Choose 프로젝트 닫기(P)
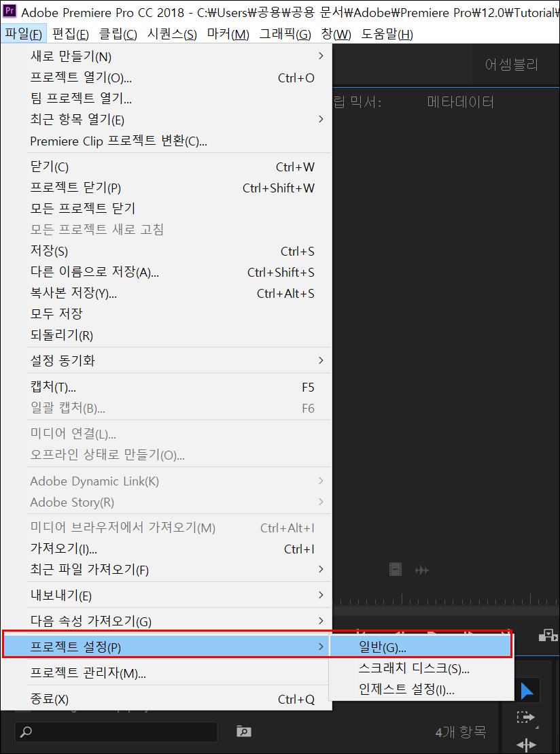 click(167, 188)
